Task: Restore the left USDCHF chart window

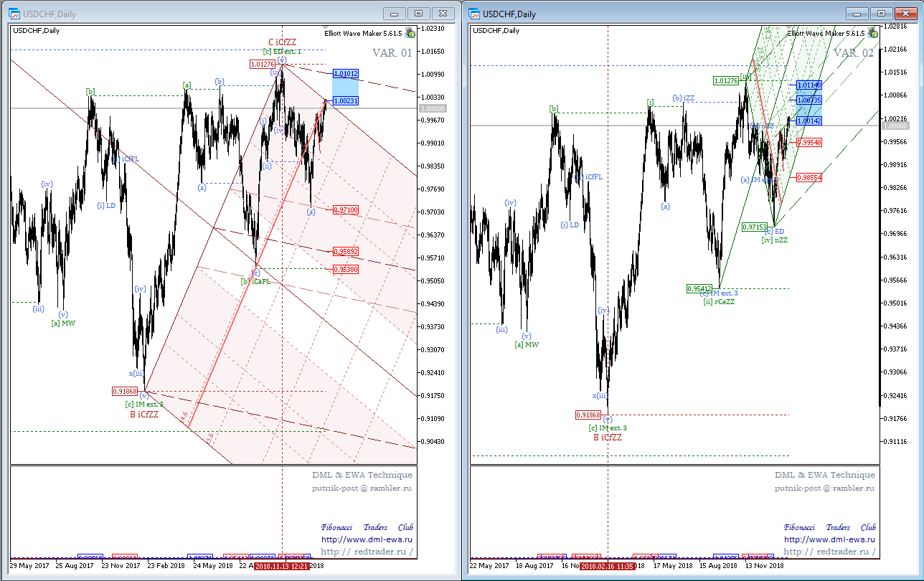Action: coord(419,14)
